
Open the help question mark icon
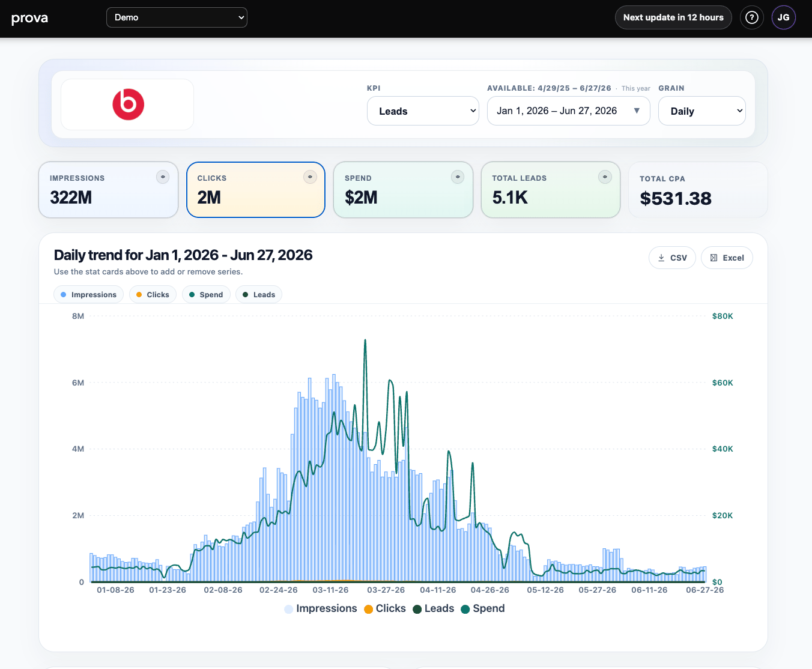pos(751,17)
